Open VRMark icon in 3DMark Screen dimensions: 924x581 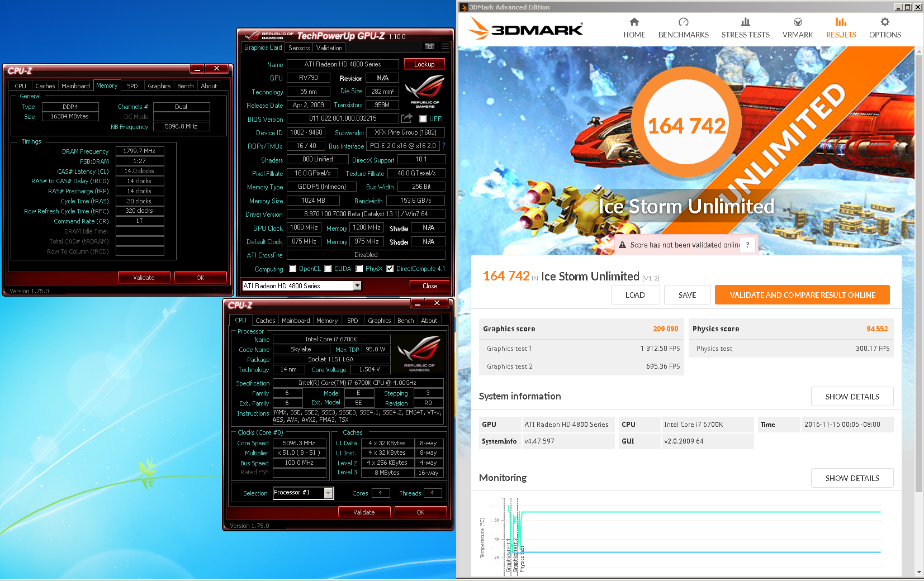click(x=798, y=22)
